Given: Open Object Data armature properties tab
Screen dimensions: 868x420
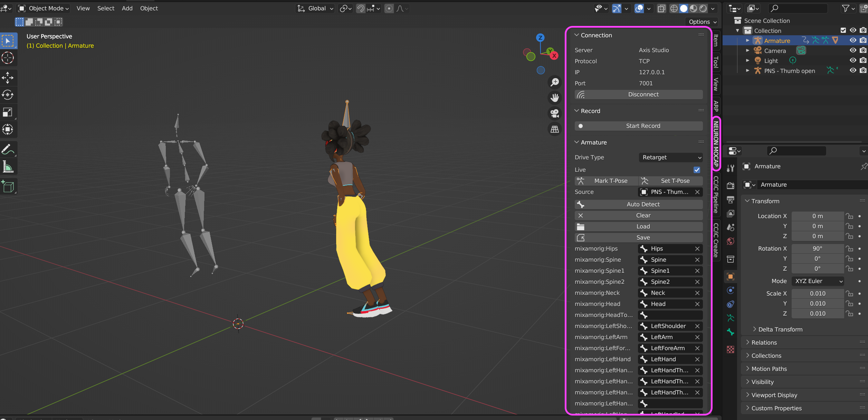Looking at the screenshot, I should pyautogui.click(x=731, y=318).
